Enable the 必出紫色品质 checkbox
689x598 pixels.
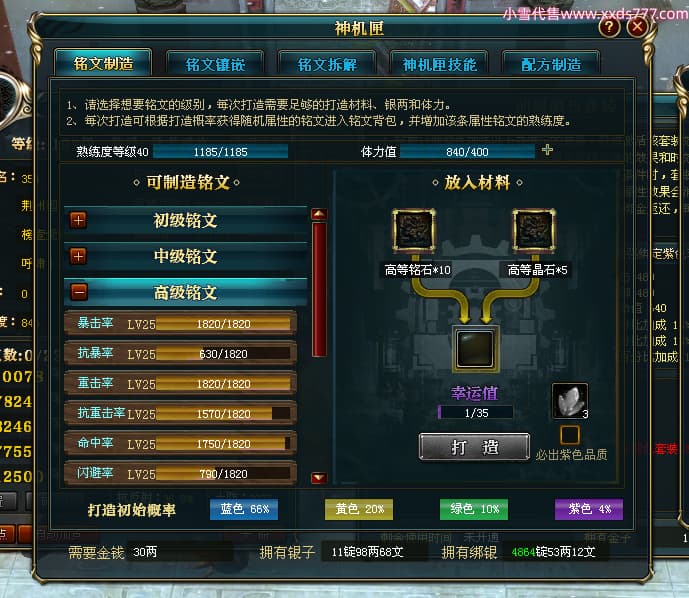[x=570, y=435]
